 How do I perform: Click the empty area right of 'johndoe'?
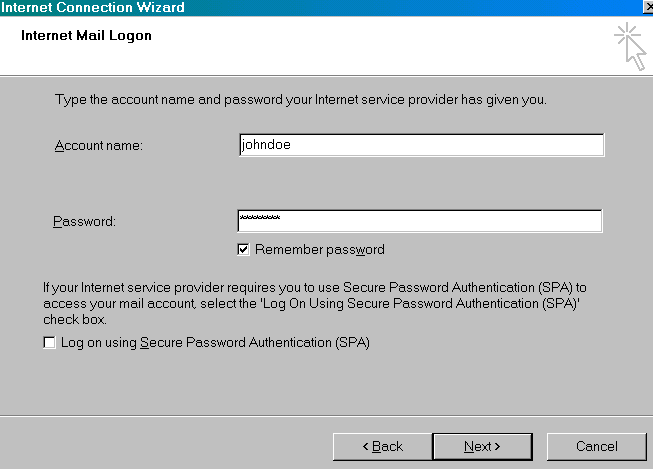pyautogui.click(x=447, y=145)
